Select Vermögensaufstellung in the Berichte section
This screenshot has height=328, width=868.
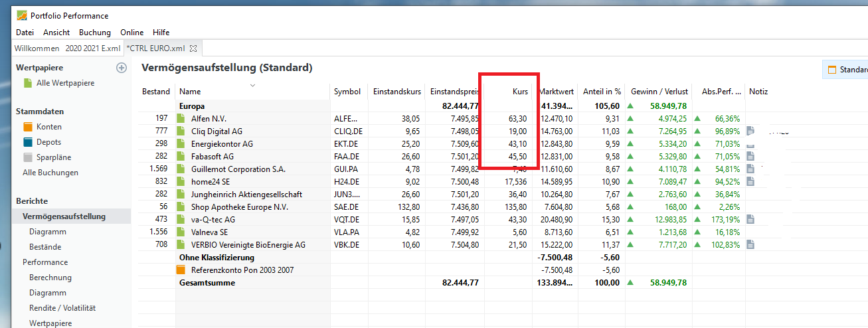point(64,216)
